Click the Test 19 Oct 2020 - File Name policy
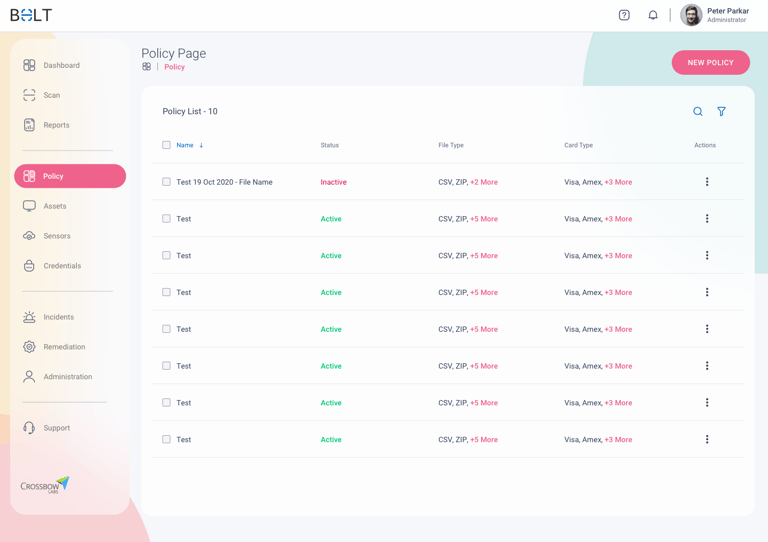The image size is (768, 542). pyautogui.click(x=224, y=182)
